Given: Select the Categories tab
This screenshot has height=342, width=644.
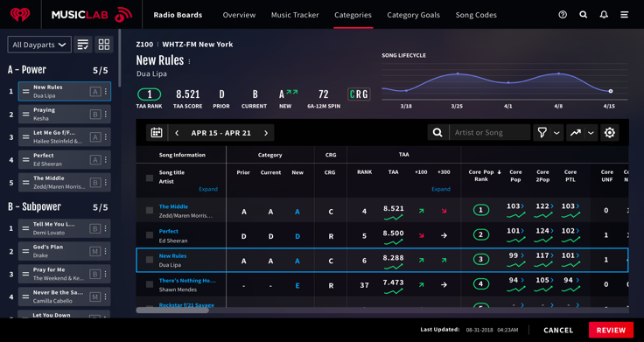Looking at the screenshot, I should [353, 15].
